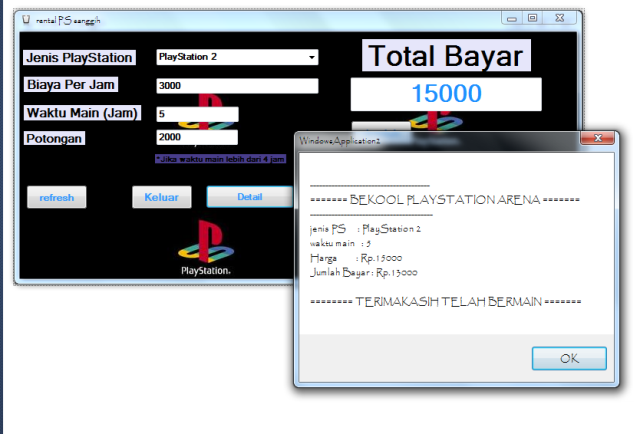Click the Waktu Main (Jam) label

(x=82, y=113)
